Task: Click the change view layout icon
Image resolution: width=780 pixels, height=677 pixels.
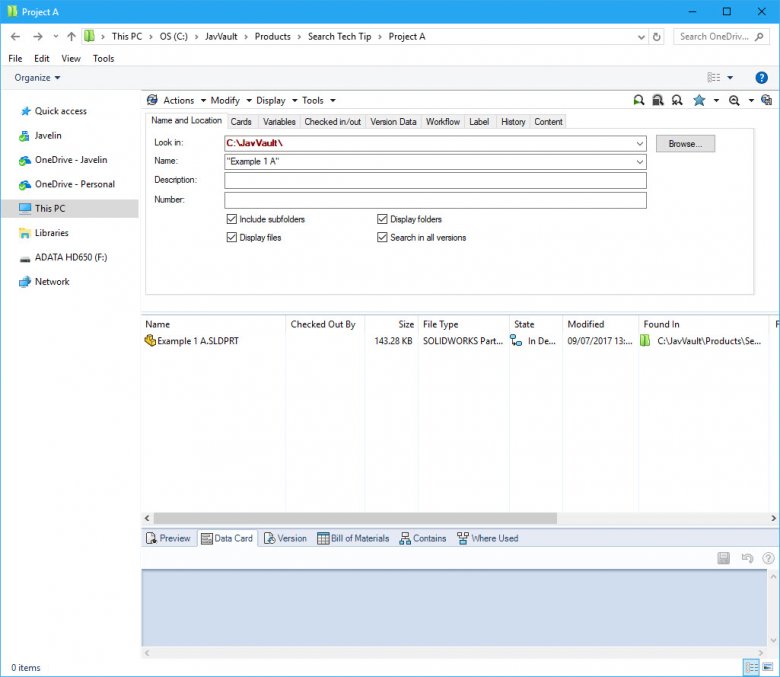Action: (714, 78)
